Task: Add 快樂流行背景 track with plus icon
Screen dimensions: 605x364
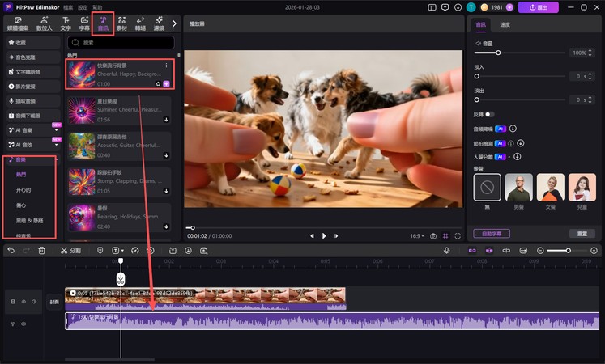Action: [167, 84]
